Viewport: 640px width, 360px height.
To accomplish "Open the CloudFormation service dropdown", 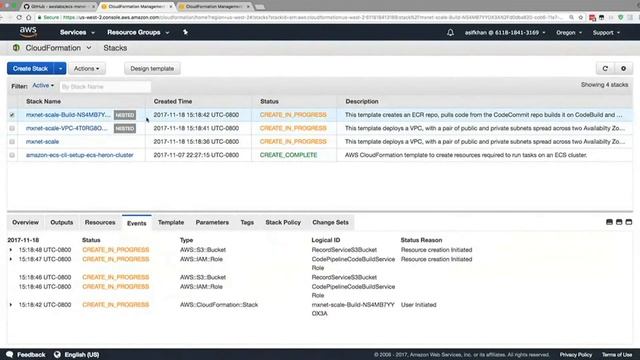I will pyautogui.click(x=58, y=48).
